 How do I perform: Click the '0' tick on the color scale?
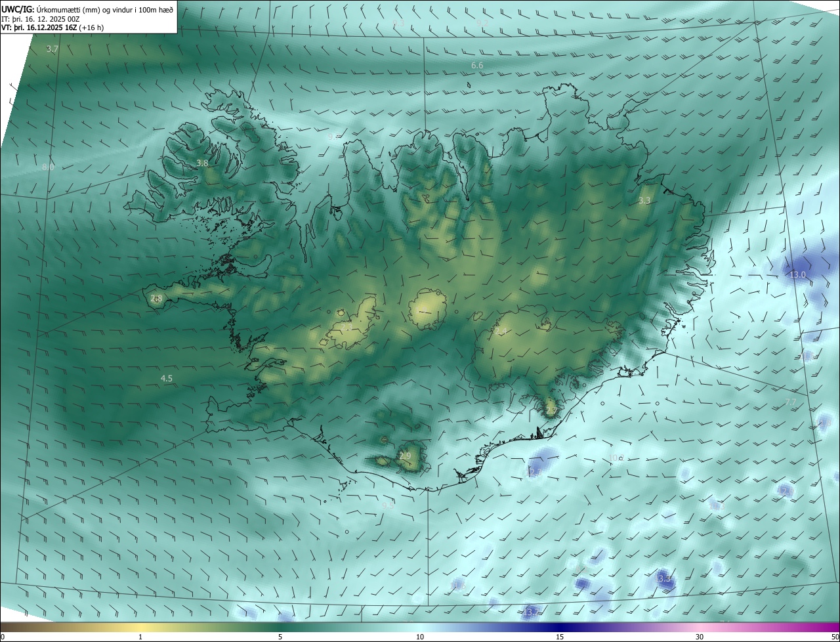pyautogui.click(x=3, y=637)
